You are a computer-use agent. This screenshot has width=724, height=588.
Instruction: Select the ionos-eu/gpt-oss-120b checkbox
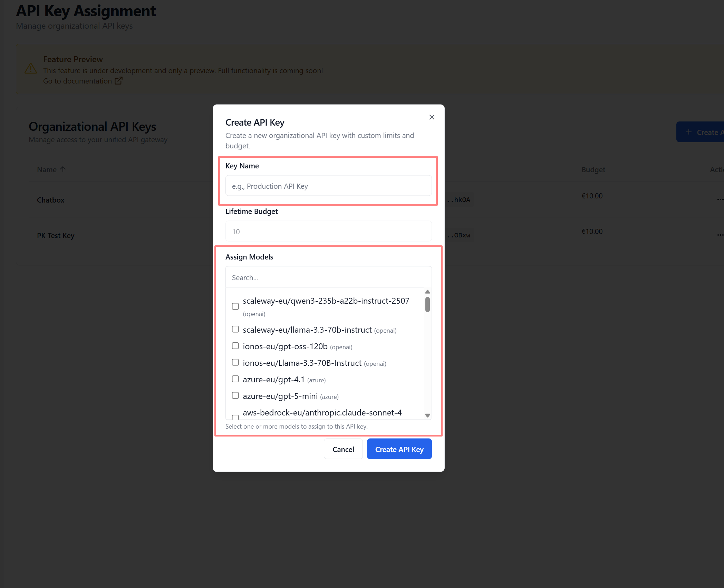point(235,345)
